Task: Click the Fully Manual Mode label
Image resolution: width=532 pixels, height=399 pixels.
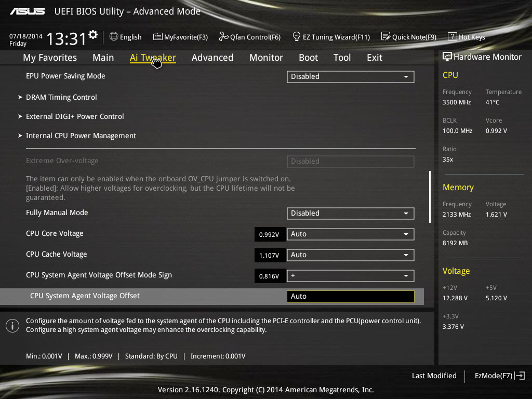Action: coord(57,212)
